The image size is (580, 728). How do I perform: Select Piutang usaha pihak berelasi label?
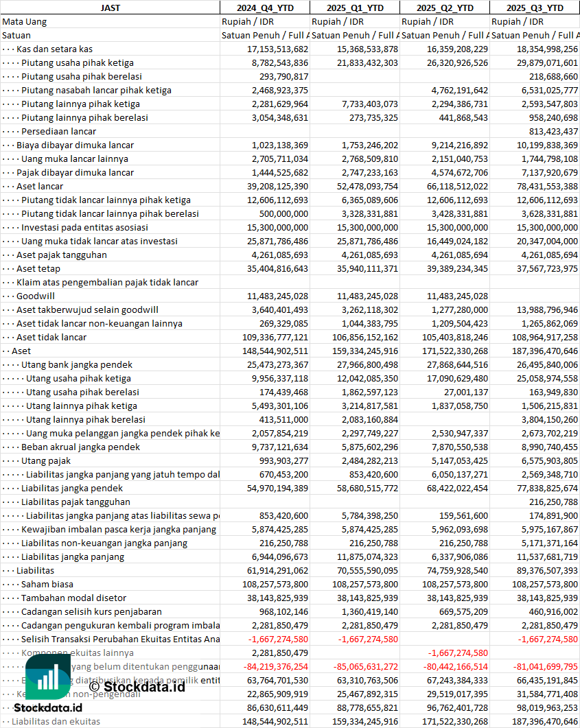[x=82, y=77]
